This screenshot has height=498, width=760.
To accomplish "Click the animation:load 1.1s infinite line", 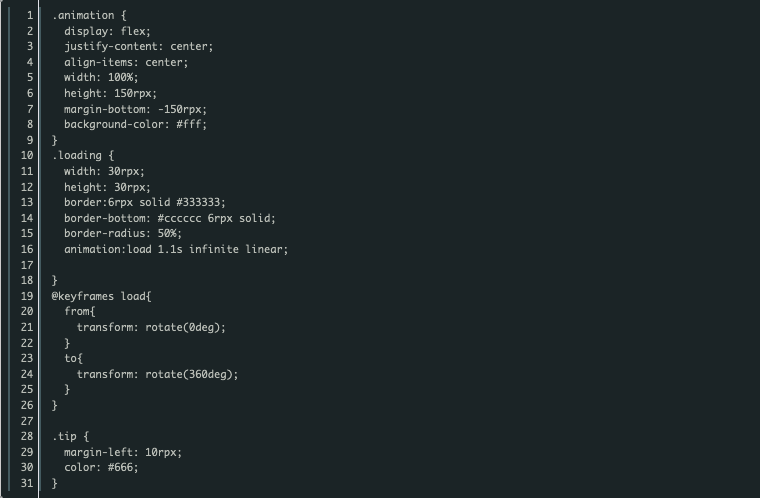I will 176,249.
